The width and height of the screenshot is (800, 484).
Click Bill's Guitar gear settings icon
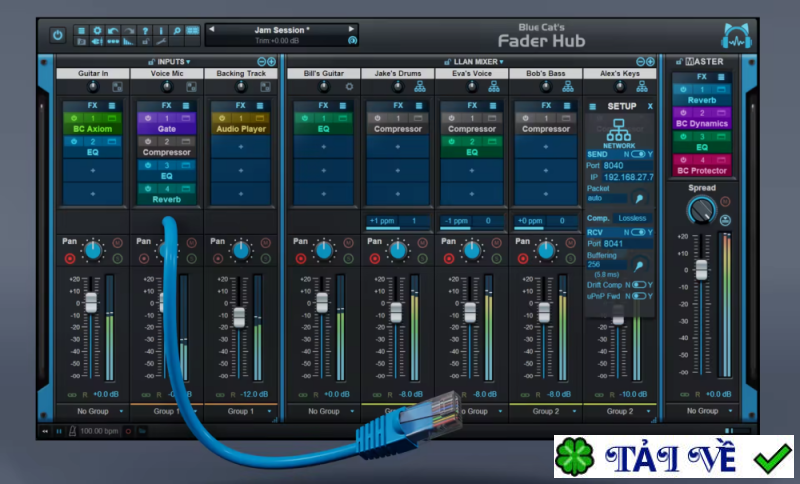[349, 87]
